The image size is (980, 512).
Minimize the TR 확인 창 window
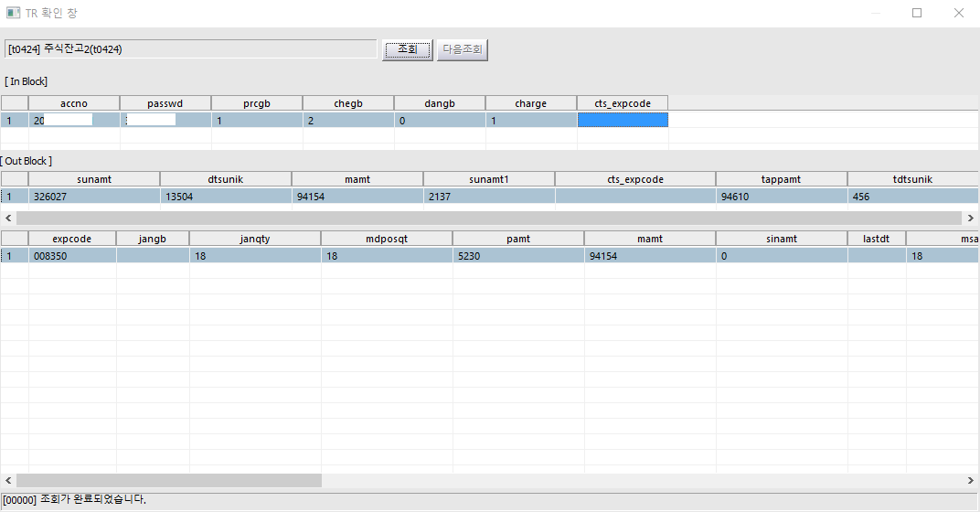876,13
